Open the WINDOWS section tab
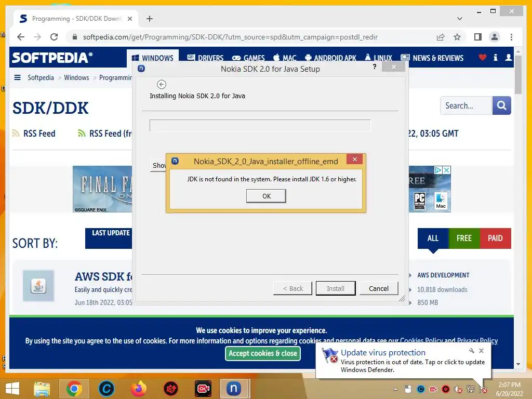Screen dimensions: 532x399 pyautogui.click(x=152, y=58)
